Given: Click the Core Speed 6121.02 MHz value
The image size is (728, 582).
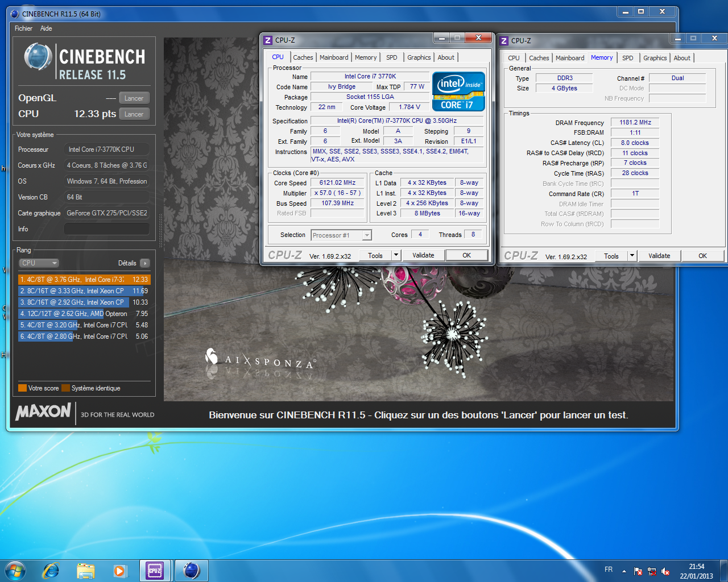Looking at the screenshot, I should (x=337, y=183).
